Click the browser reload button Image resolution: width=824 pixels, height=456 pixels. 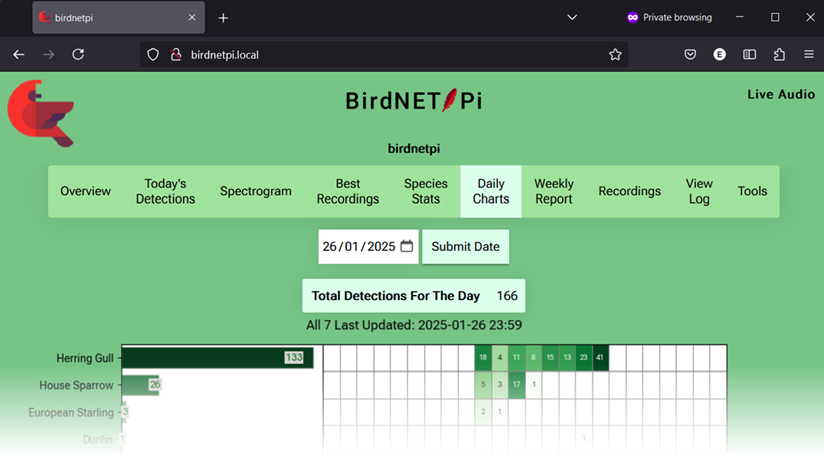point(78,55)
